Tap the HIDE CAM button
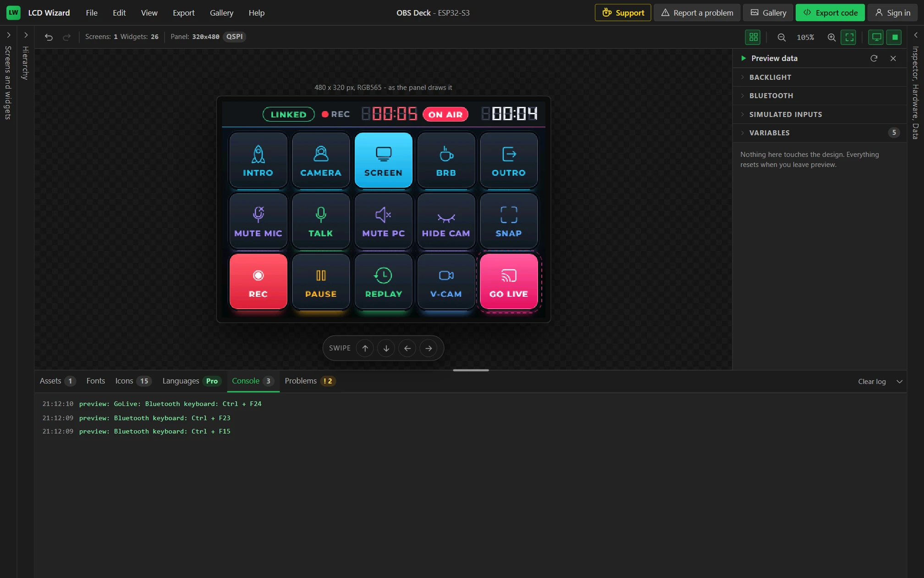Image resolution: width=924 pixels, height=578 pixels. 446,221
